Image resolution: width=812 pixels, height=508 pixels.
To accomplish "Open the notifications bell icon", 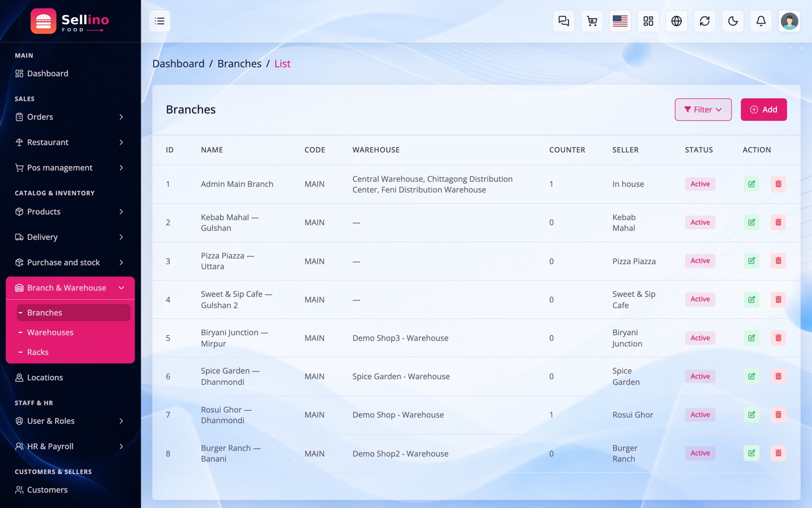I will (x=761, y=21).
